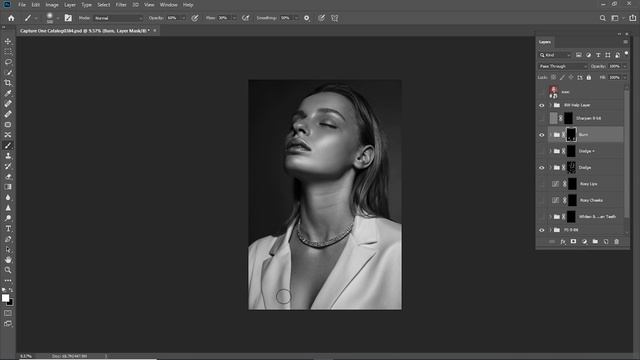Select the Lasso tool
Screen dimensions: 640x360
click(x=8, y=62)
